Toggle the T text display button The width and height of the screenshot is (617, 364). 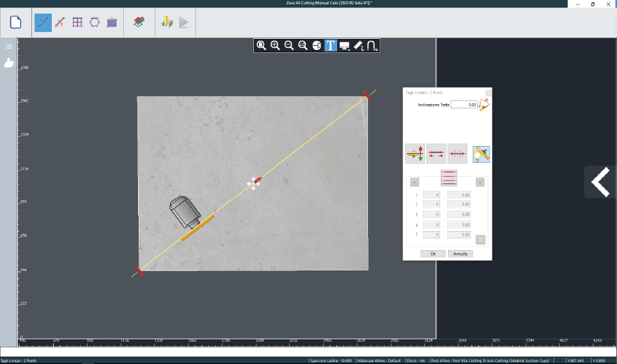coord(330,46)
